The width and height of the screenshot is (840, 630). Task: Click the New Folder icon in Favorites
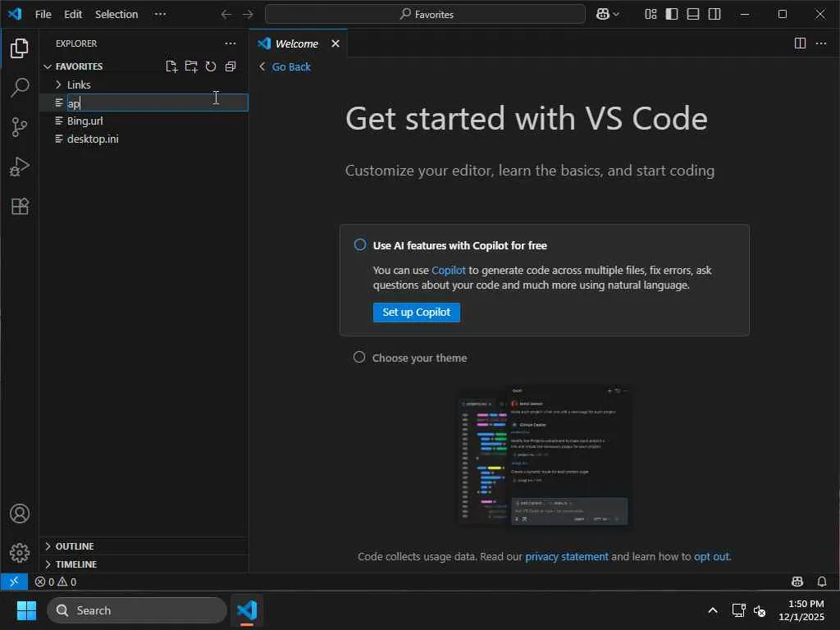point(190,66)
